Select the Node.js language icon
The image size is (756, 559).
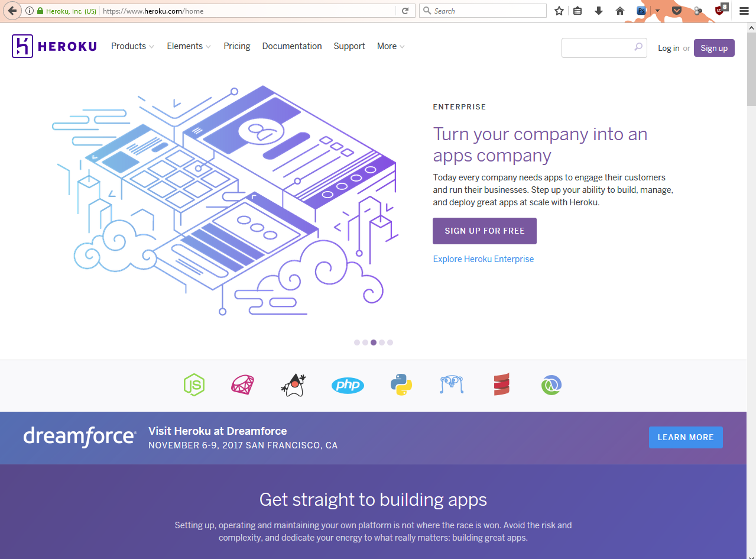[194, 385]
